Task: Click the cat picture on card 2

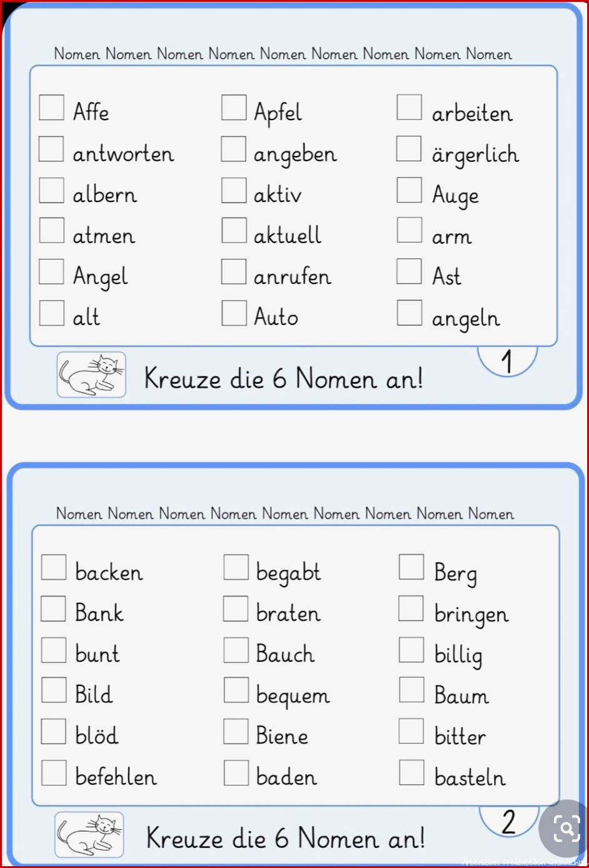Action: [x=89, y=835]
